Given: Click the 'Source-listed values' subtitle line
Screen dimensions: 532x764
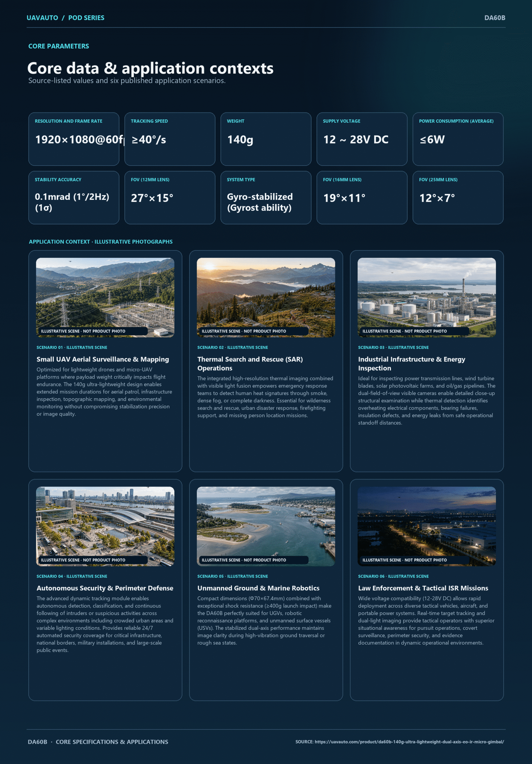Looking at the screenshot, I should (127, 81).
